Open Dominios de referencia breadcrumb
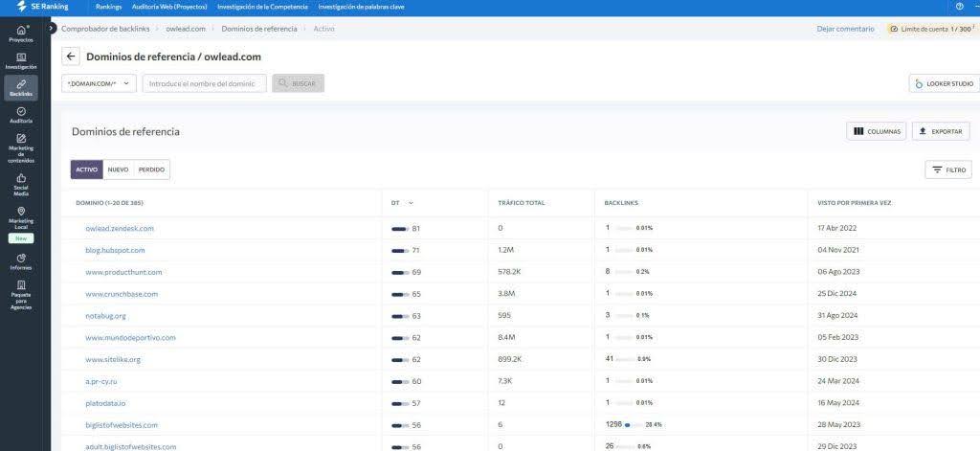 259,29
